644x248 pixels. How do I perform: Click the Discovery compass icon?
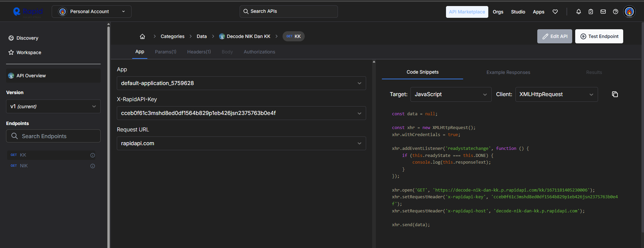pyautogui.click(x=11, y=38)
